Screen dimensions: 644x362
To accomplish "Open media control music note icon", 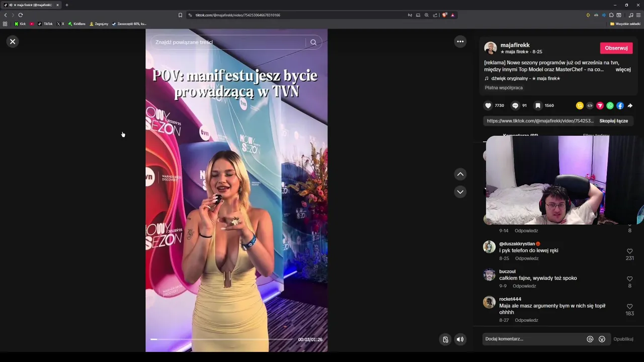I will [631, 15].
